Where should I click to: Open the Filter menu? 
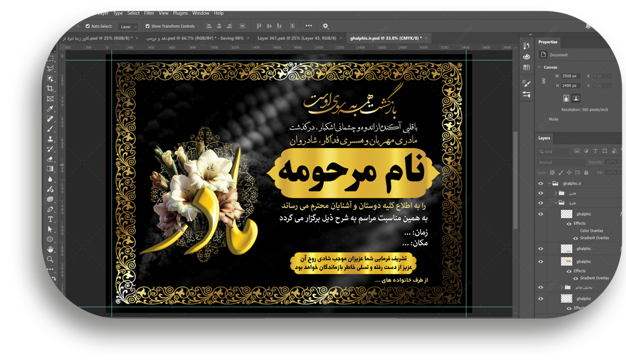[x=149, y=13]
